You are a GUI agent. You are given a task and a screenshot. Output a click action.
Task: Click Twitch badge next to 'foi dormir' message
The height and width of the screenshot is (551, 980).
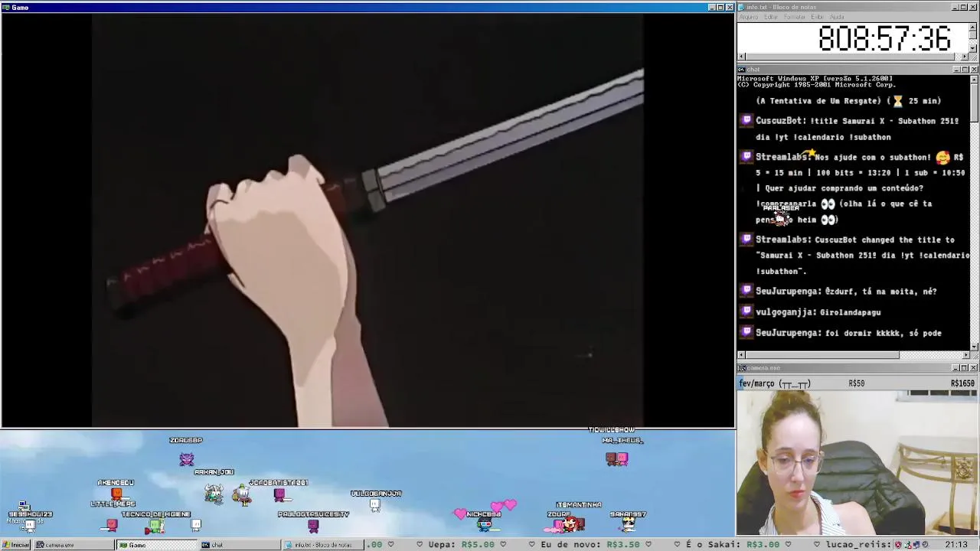point(746,332)
